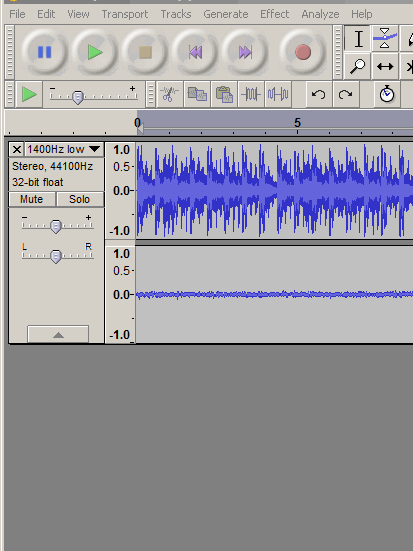Screen dimensions: 413x551
Task: Start playback with the green Play button
Action: click(x=95, y=52)
